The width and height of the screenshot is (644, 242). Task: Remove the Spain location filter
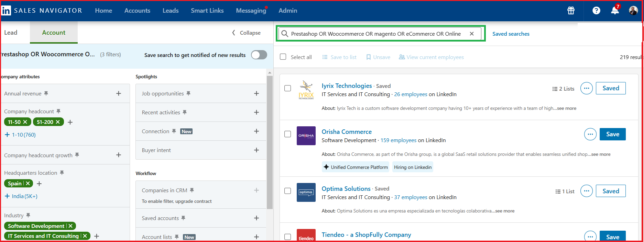[x=28, y=183]
